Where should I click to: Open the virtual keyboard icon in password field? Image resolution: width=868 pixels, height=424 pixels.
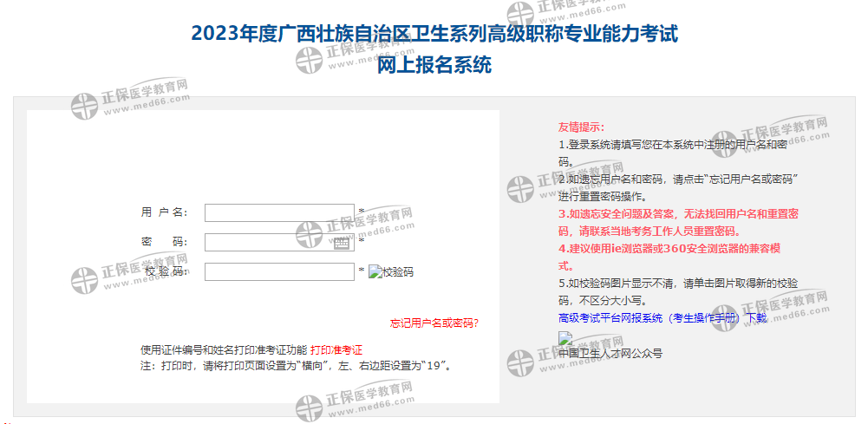click(342, 243)
